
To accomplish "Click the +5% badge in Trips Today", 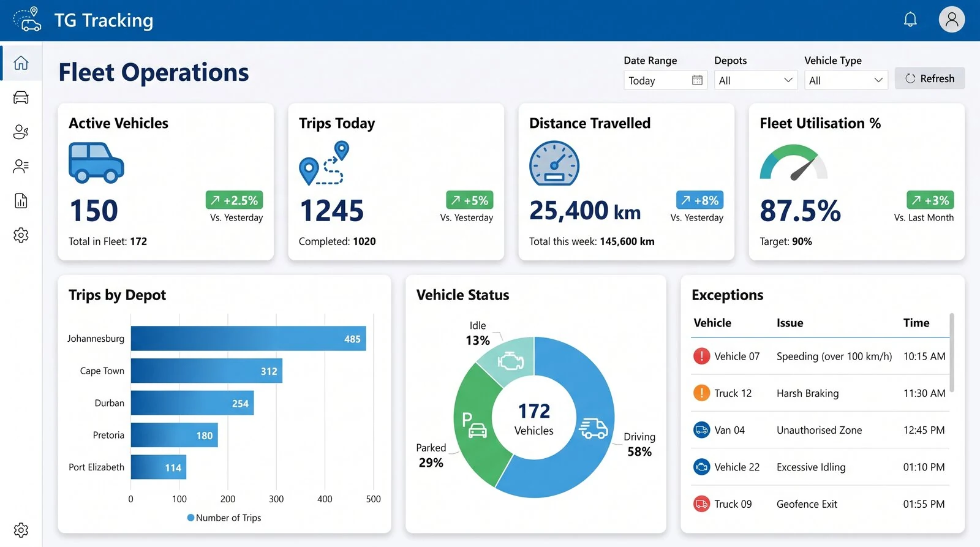I will point(470,200).
